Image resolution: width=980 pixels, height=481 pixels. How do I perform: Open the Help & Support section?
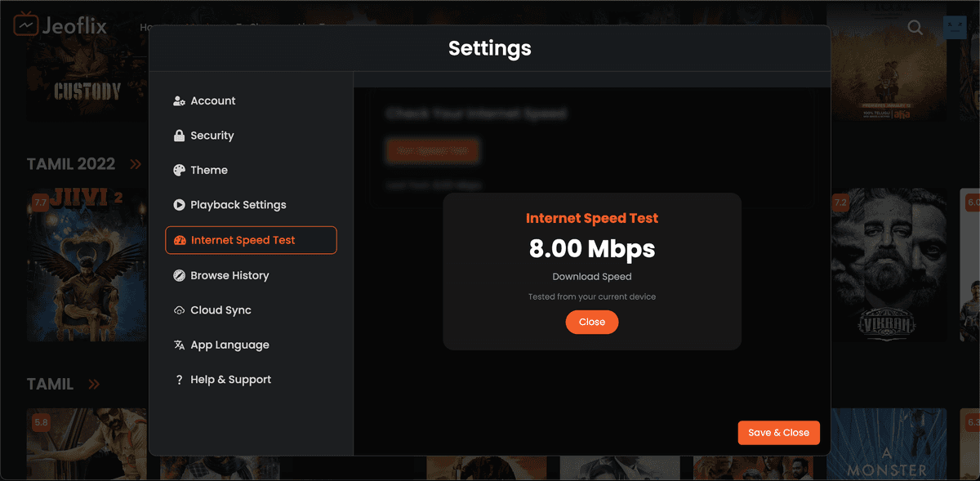pos(230,379)
